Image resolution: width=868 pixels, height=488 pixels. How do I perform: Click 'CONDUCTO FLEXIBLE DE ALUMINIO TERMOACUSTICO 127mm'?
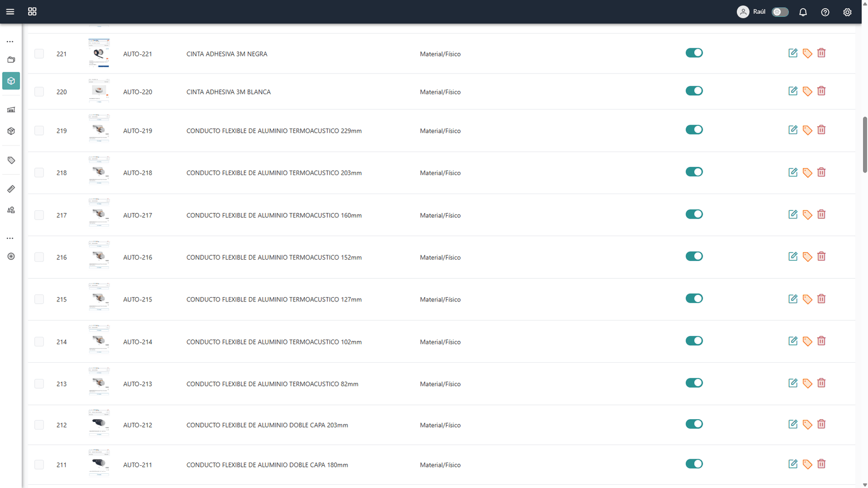pyautogui.click(x=274, y=299)
